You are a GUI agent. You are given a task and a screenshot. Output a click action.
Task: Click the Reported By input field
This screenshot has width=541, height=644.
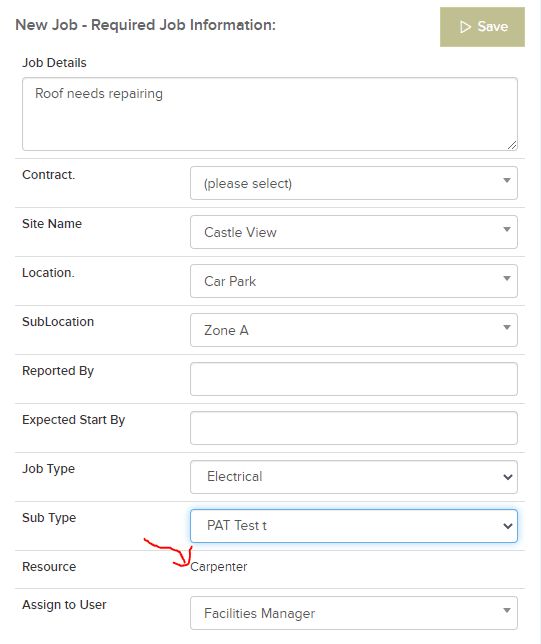coord(354,379)
